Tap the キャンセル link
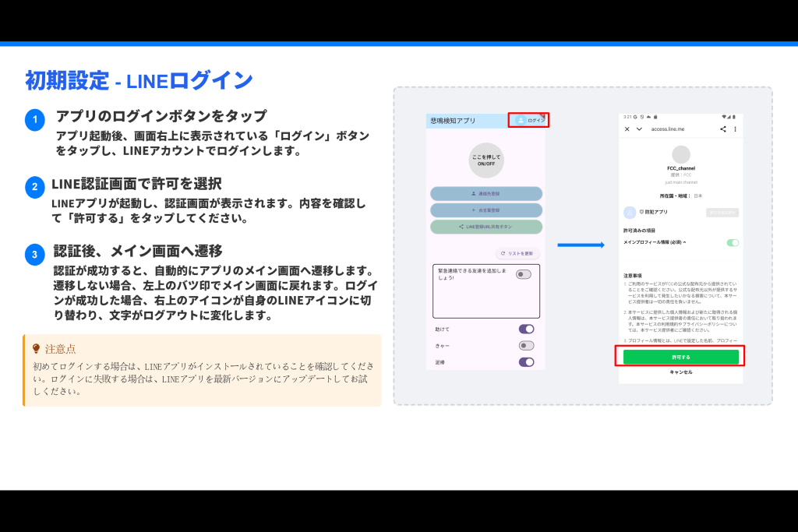Image resolution: width=798 pixels, height=532 pixels. coord(681,372)
